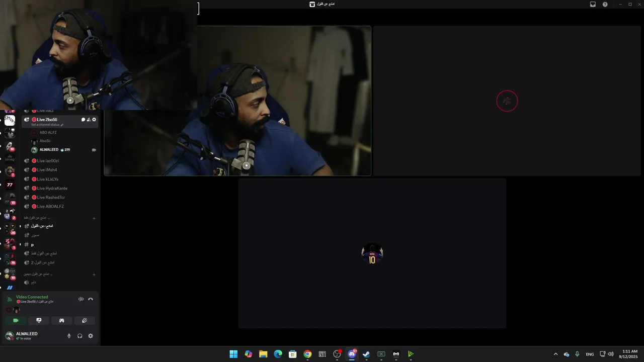
Task: Open Discord help icon in title bar
Action: 605,4
